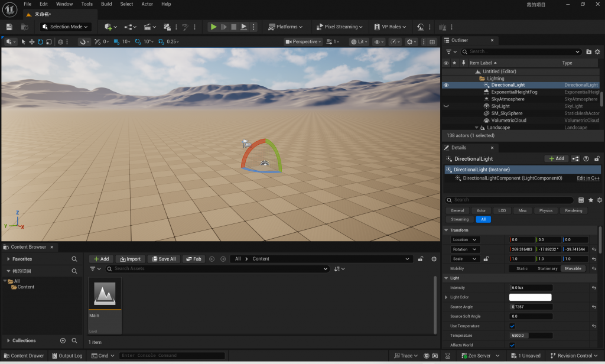The image size is (605, 364).
Task: Select the Scale tool in viewport toolbar
Action: (48, 42)
